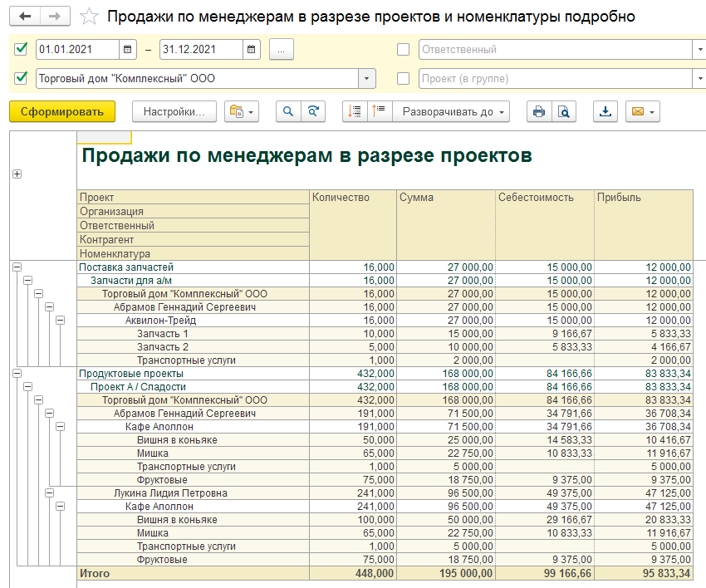
Task: Collapse Абрамов group with quantity 16,000
Action: tap(50, 307)
